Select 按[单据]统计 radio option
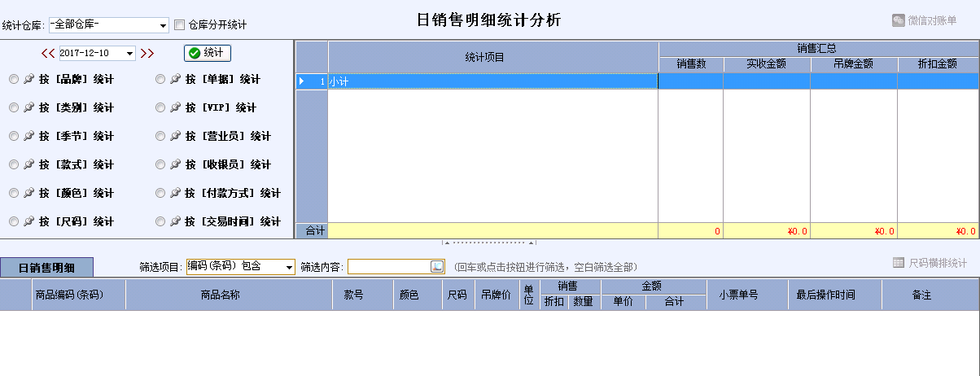Viewport: 980px width, 376px height. pyautogui.click(x=160, y=79)
